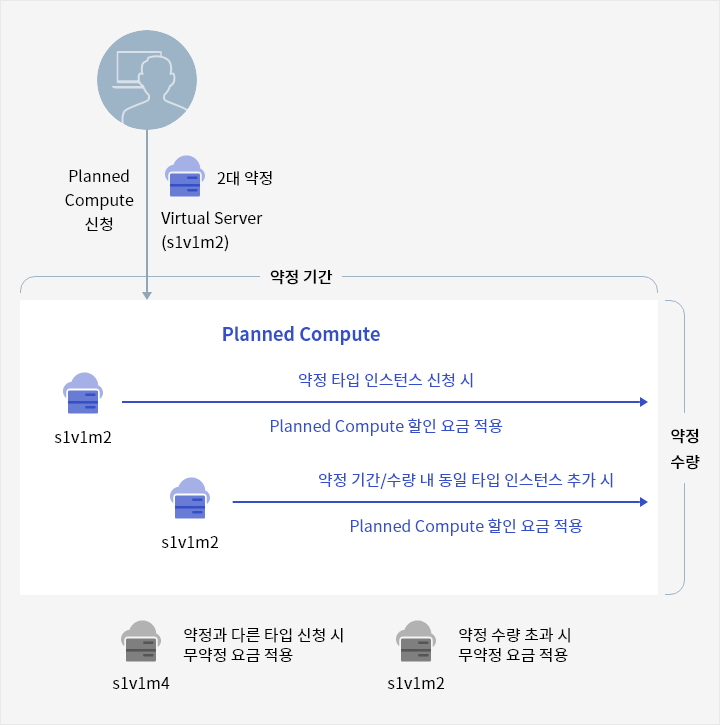
Task: Click the blue server icon beside 약정 타입 arrow
Action: [x=83, y=395]
